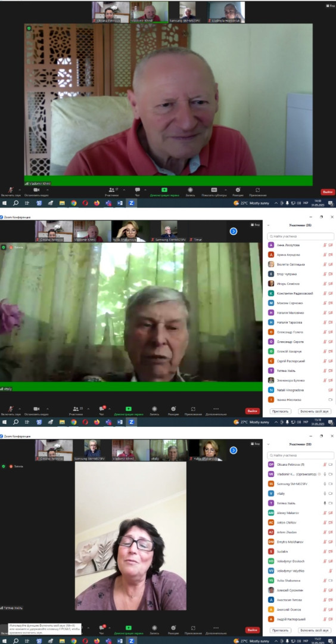Click Показать субтитры closed-caption button

click(x=214, y=191)
